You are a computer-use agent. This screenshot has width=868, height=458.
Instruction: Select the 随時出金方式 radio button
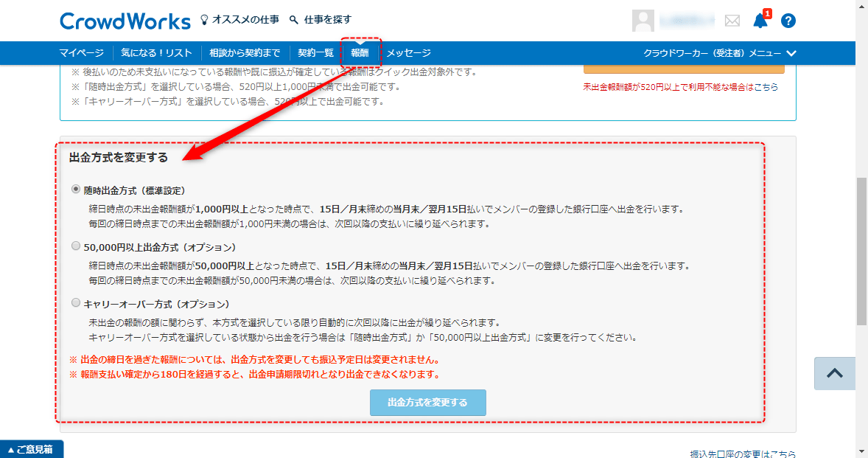76,190
